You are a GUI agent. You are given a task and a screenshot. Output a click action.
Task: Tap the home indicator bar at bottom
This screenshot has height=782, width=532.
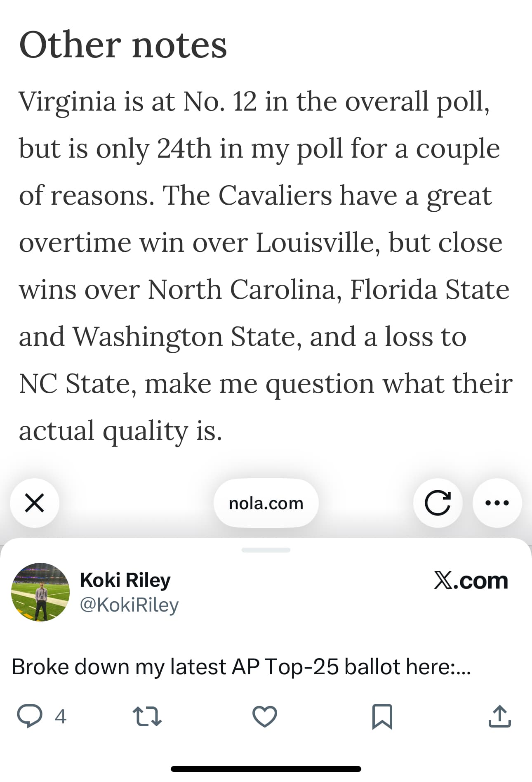(266, 769)
